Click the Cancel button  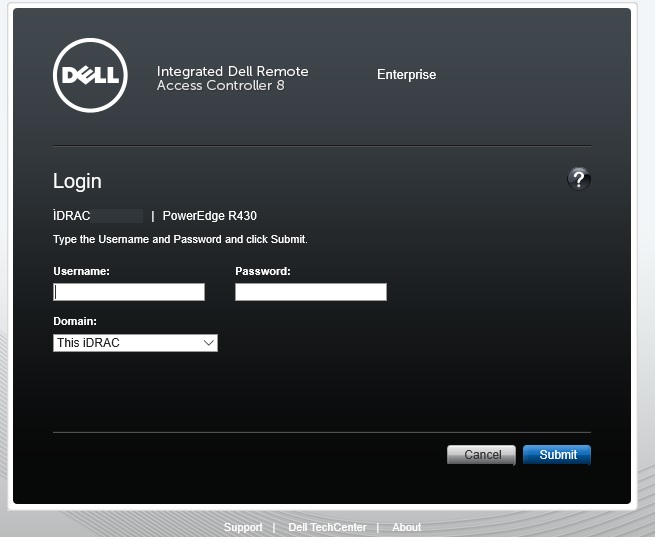[x=481, y=455]
